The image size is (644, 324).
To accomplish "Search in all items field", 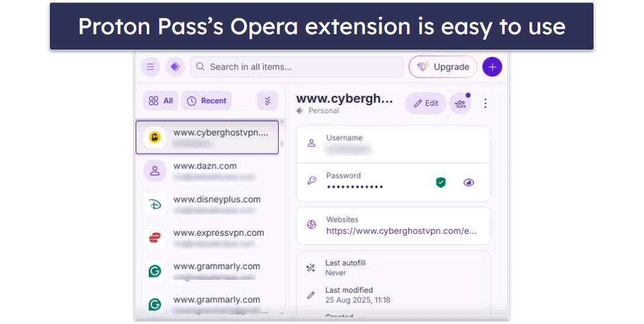I will (x=297, y=67).
